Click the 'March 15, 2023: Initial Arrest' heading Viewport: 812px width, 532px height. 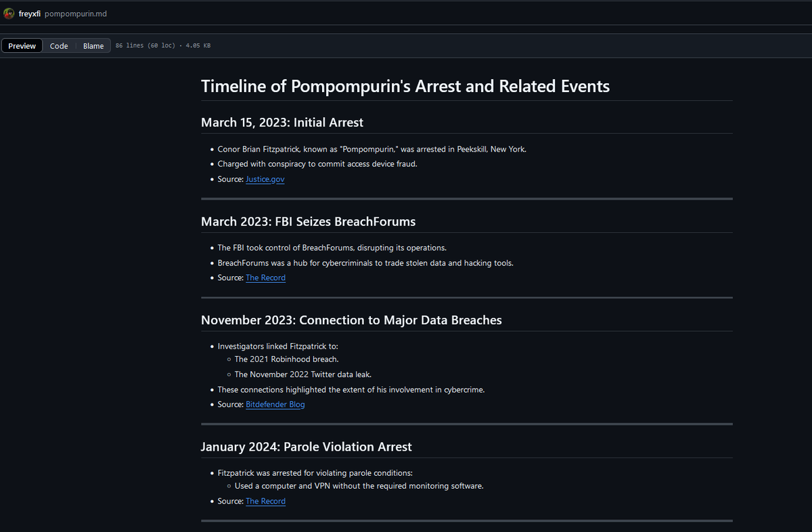coord(282,123)
